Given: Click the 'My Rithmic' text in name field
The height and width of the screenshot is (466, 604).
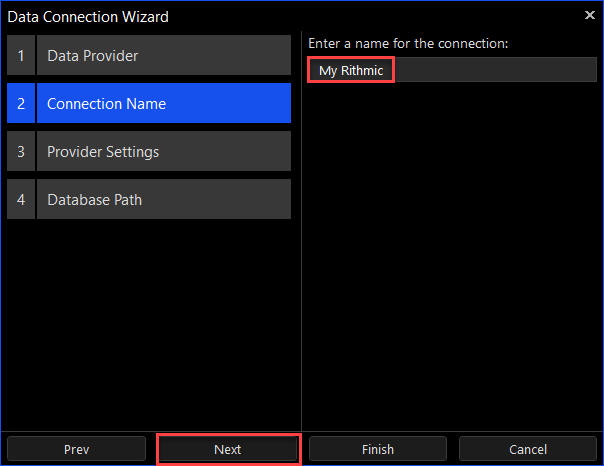Looking at the screenshot, I should tap(351, 70).
